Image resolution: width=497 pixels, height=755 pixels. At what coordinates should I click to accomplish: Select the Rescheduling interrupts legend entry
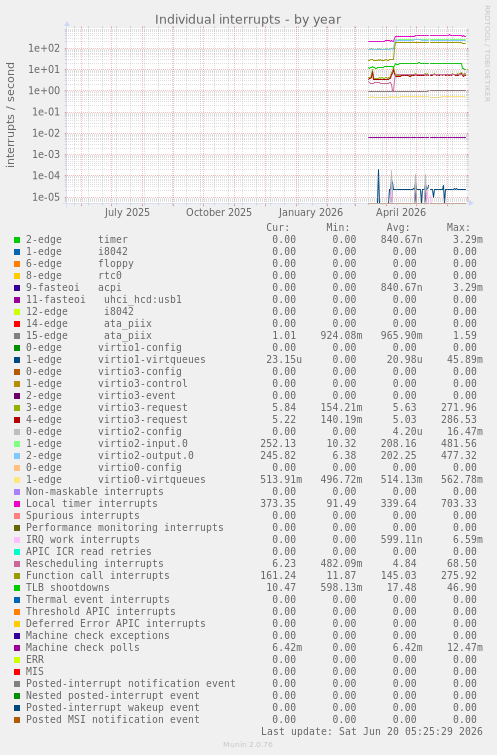(x=94, y=563)
